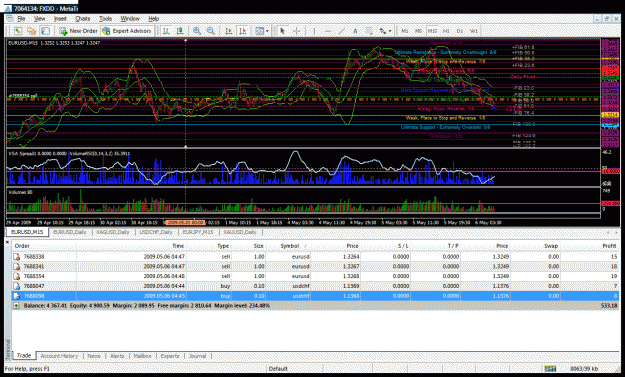Click the Arrows drawing tool icon
The height and width of the screenshot is (377, 625).
coord(382,31)
